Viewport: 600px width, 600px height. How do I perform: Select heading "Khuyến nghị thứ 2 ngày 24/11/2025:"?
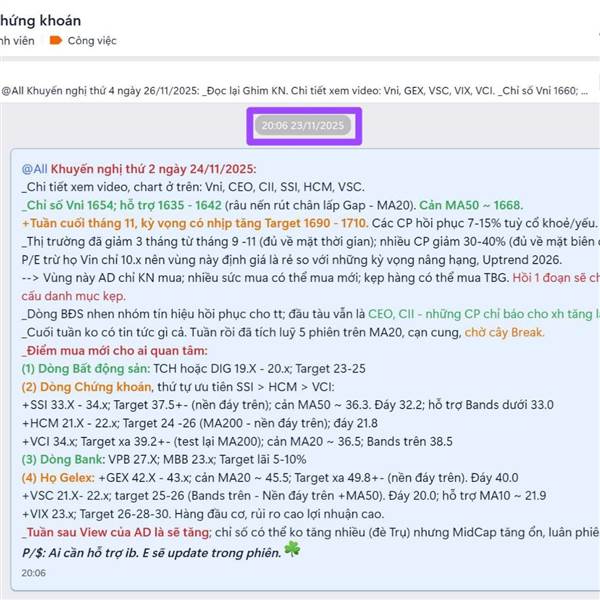tap(153, 169)
